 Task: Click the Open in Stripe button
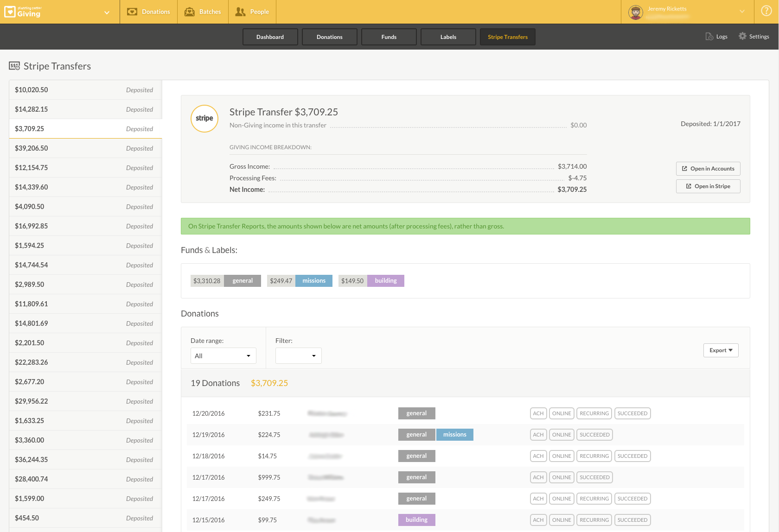(x=708, y=186)
